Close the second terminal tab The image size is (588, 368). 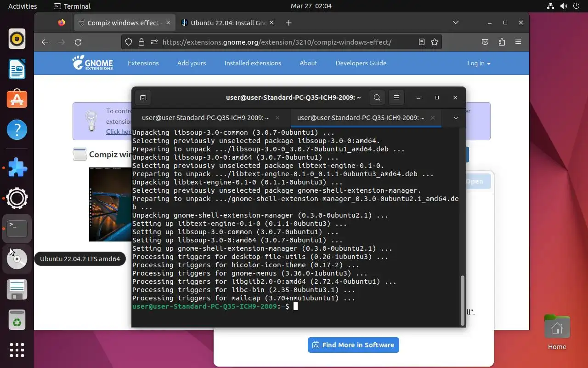click(432, 118)
